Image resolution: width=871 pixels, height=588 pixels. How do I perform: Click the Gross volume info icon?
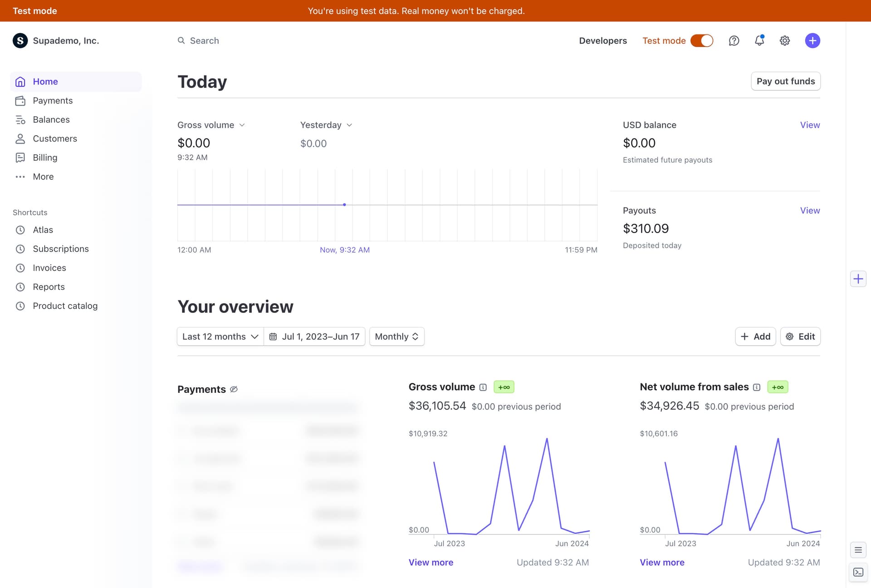pyautogui.click(x=483, y=387)
